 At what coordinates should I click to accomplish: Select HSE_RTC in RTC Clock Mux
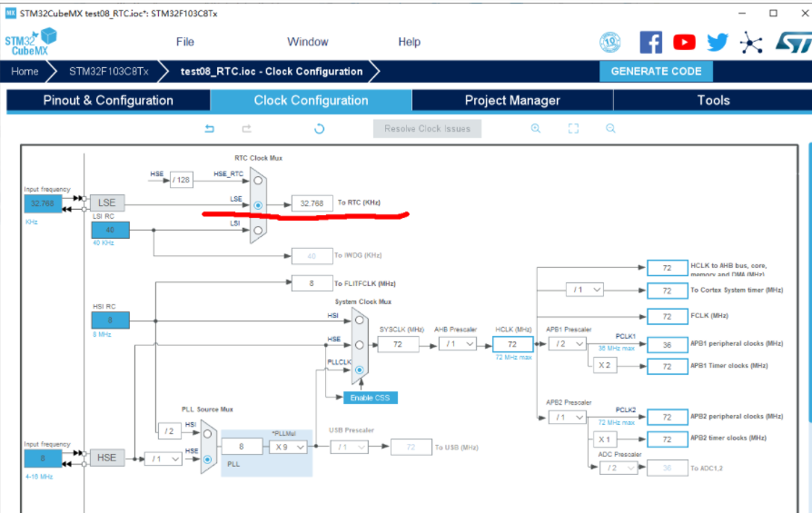pos(258,181)
